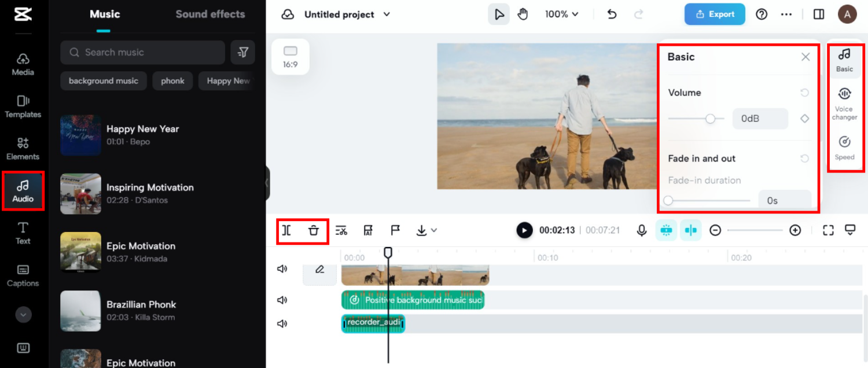Open the help question mark menu
This screenshot has height=368, width=868.
pos(762,14)
